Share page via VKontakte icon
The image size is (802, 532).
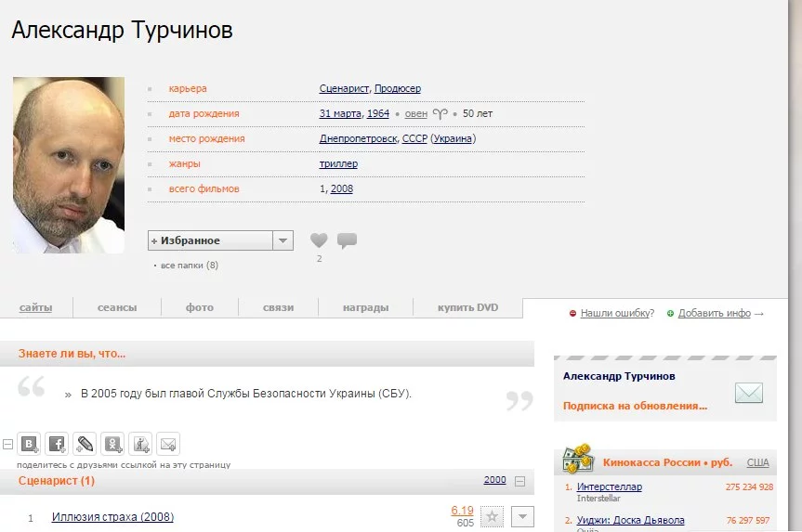[29, 444]
